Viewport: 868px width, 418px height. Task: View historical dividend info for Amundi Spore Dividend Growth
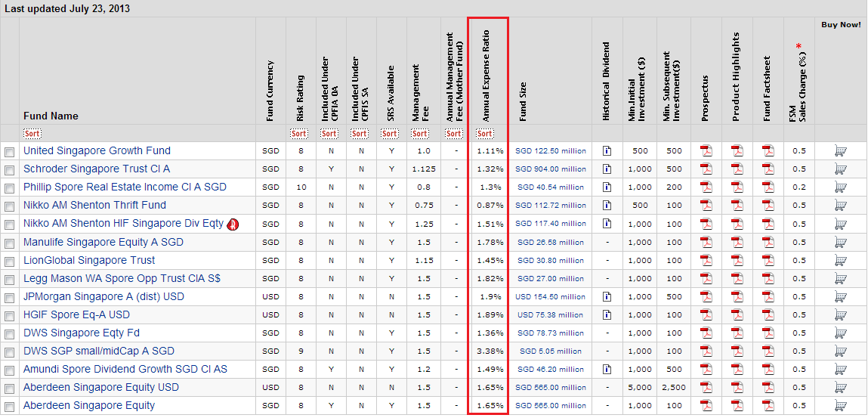pos(607,370)
